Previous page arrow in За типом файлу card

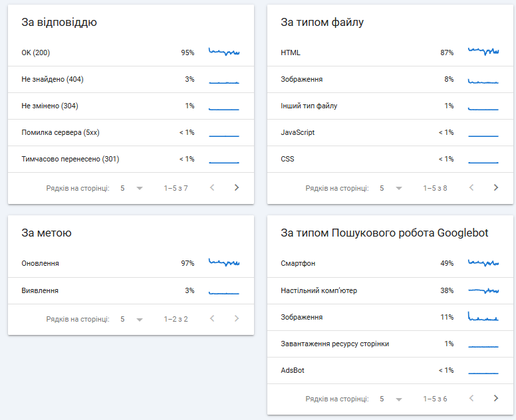[471, 188]
